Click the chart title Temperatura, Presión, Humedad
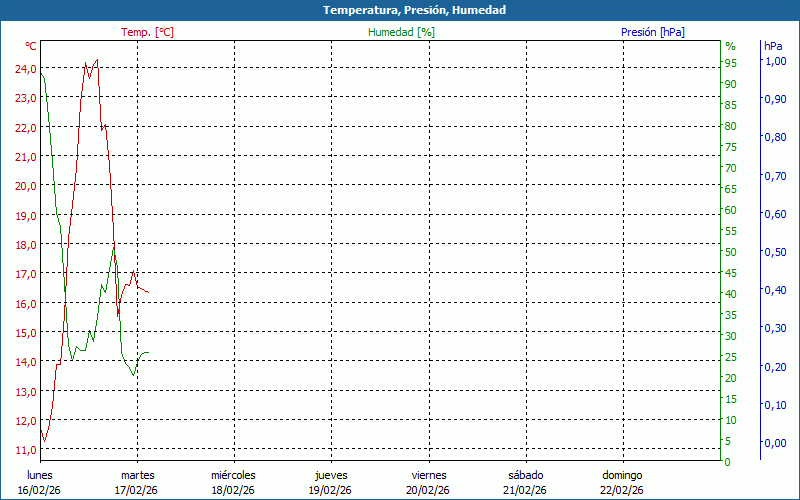The width and height of the screenshot is (800, 500). click(x=400, y=10)
